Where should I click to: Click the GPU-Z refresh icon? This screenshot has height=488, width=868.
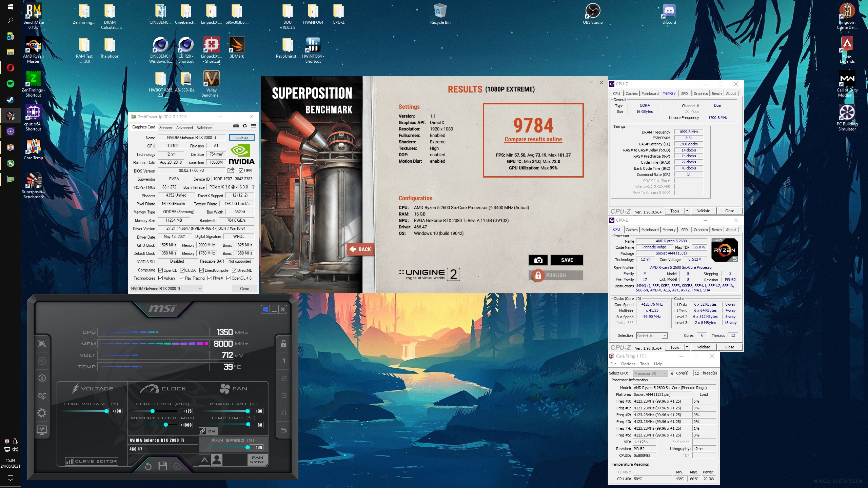click(244, 126)
